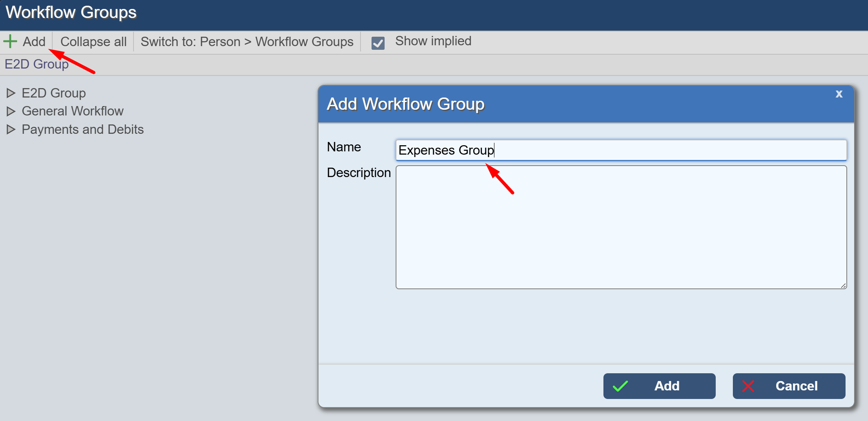Image resolution: width=868 pixels, height=421 pixels.
Task: Close the Add Workflow Group dialog
Action: click(839, 94)
